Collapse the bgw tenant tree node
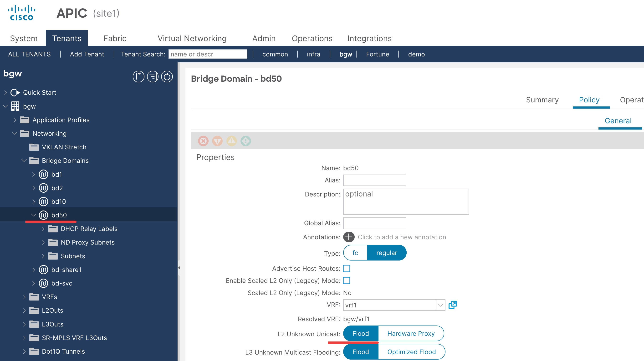This screenshot has height=361, width=644. pyautogui.click(x=5, y=106)
